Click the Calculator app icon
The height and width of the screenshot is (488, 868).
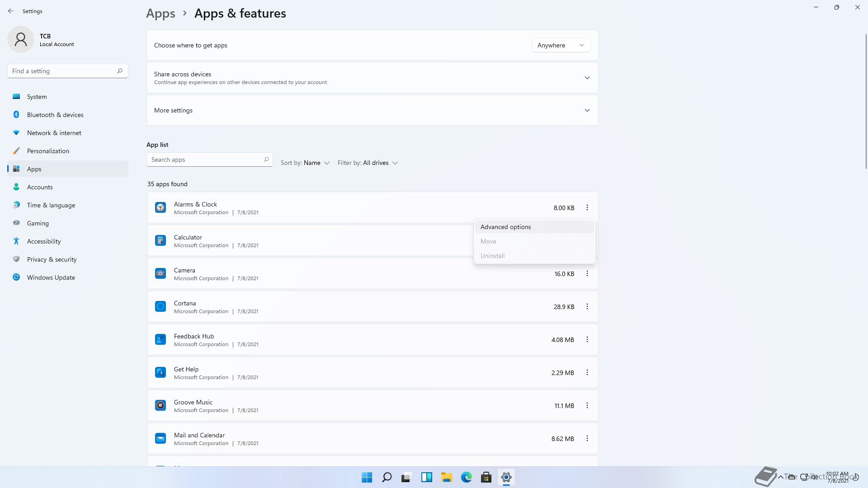click(x=160, y=240)
